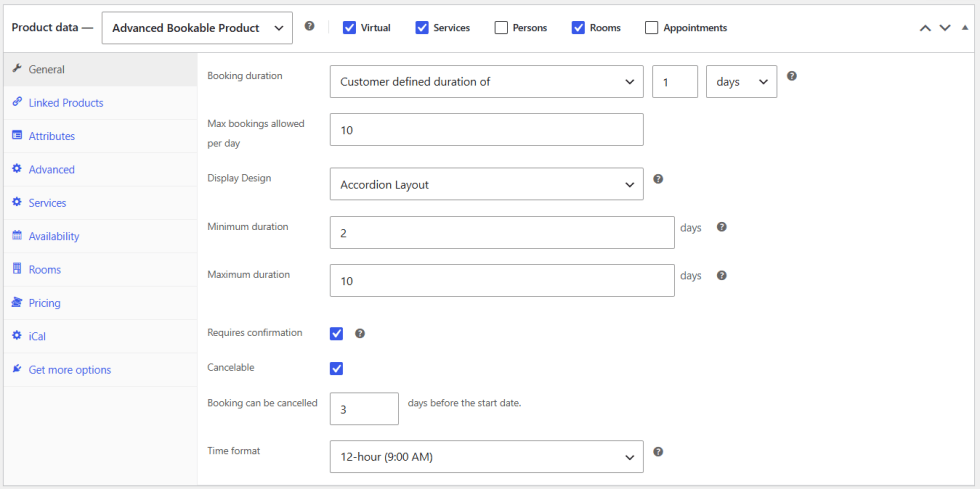Click the plug icon beside Get more options
The height and width of the screenshot is (489, 980).
[17, 369]
